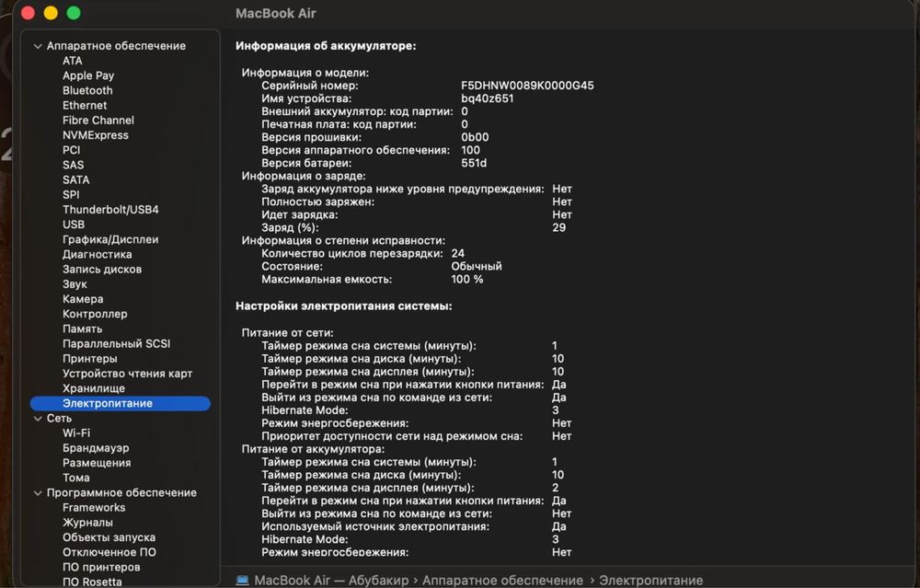Collapse the Аппаратное обеспечение section
This screenshot has width=920, height=588.
[x=38, y=46]
